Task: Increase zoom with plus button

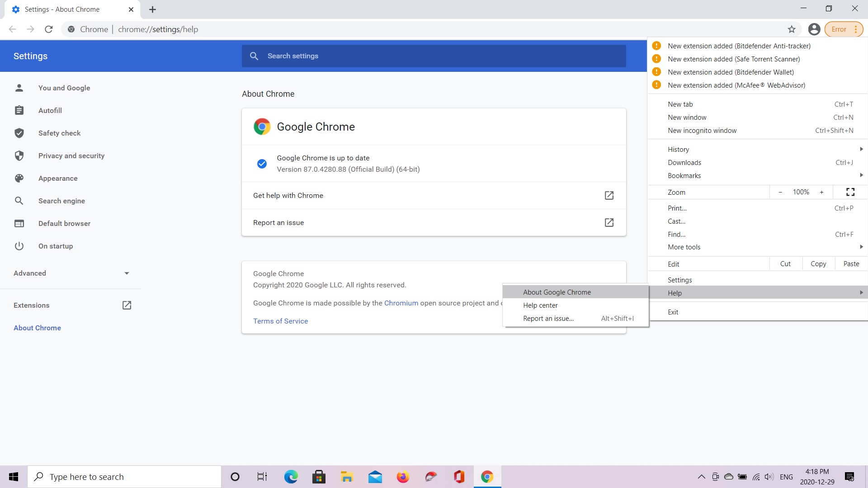Action: pyautogui.click(x=821, y=192)
